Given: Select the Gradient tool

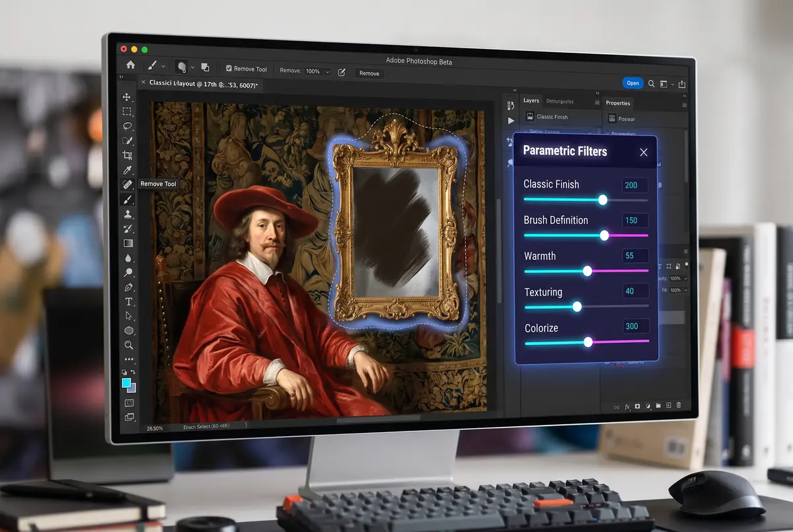Looking at the screenshot, I should [x=128, y=243].
